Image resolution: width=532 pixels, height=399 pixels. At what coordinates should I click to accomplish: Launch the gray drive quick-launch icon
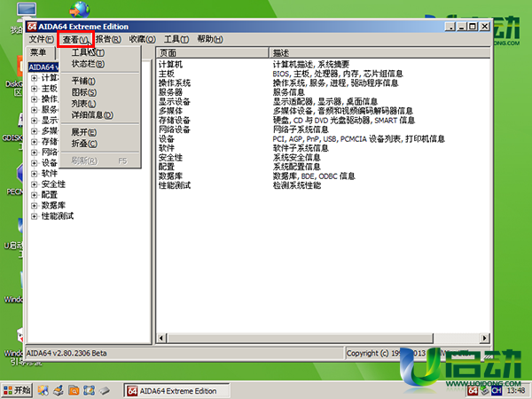click(x=105, y=390)
